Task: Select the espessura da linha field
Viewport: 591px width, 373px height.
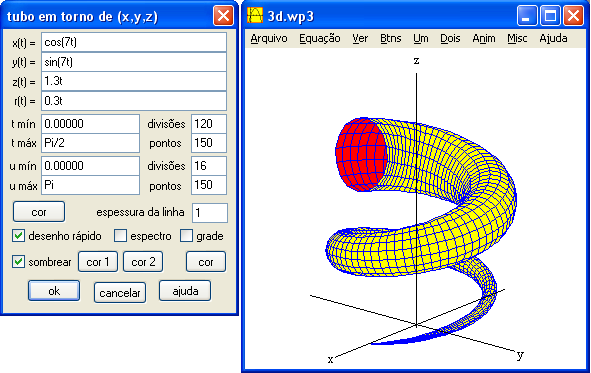Action: tap(210, 213)
